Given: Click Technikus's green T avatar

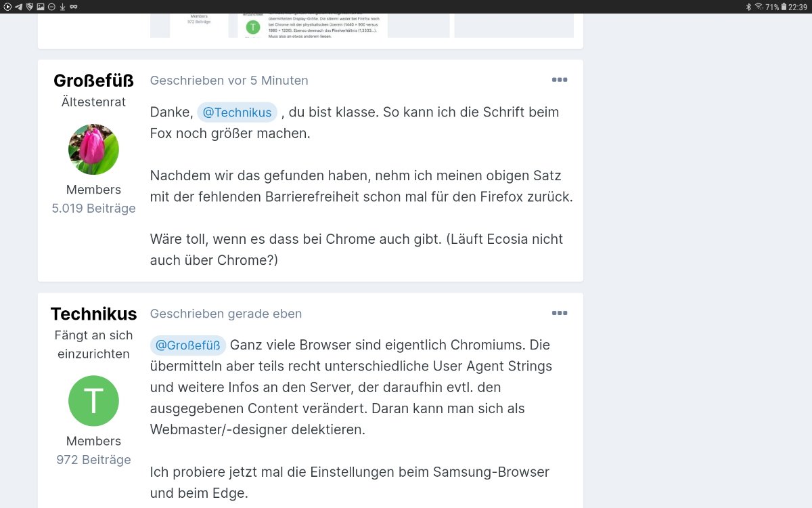Looking at the screenshot, I should pos(93,401).
